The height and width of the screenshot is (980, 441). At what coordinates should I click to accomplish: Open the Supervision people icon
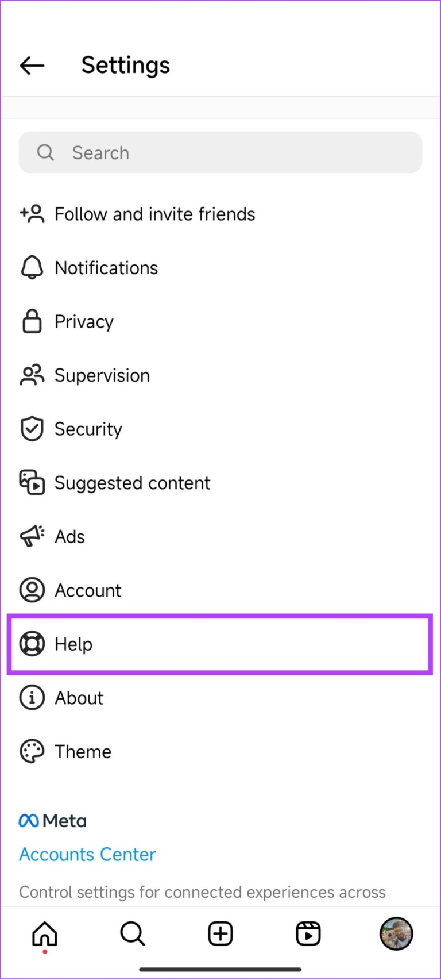pyautogui.click(x=32, y=375)
